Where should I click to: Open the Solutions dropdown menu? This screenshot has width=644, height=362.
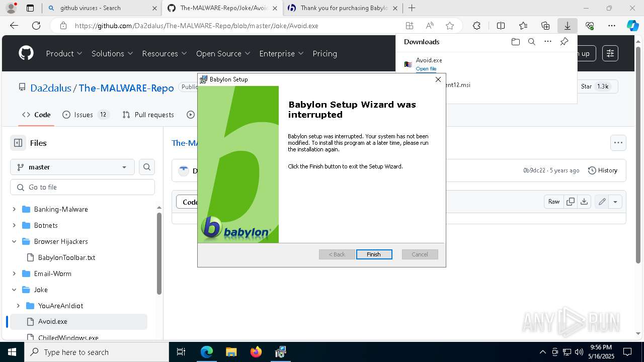click(112, 53)
